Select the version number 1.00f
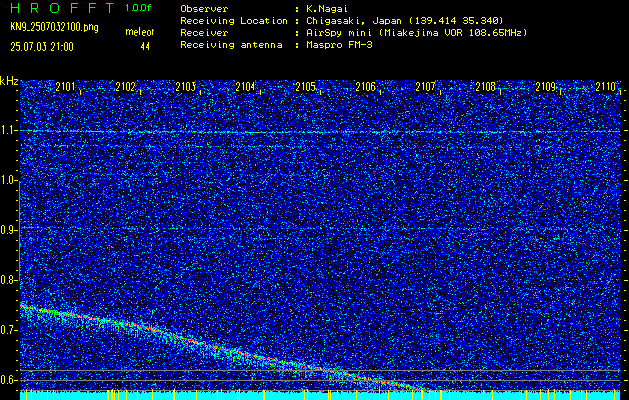This screenshot has width=629, height=400. pos(138,8)
